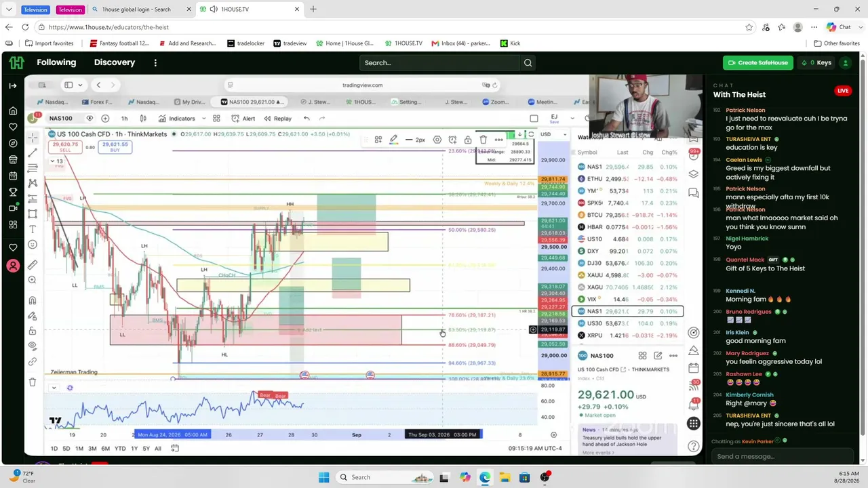Open Windows Start menu
Viewport: 868px width, 488px height.
pos(323,477)
